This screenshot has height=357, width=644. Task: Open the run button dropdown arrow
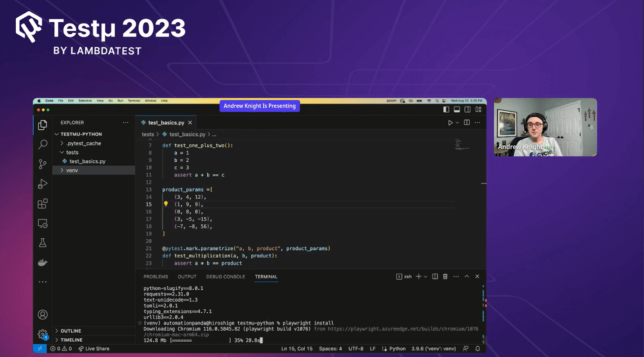(457, 123)
